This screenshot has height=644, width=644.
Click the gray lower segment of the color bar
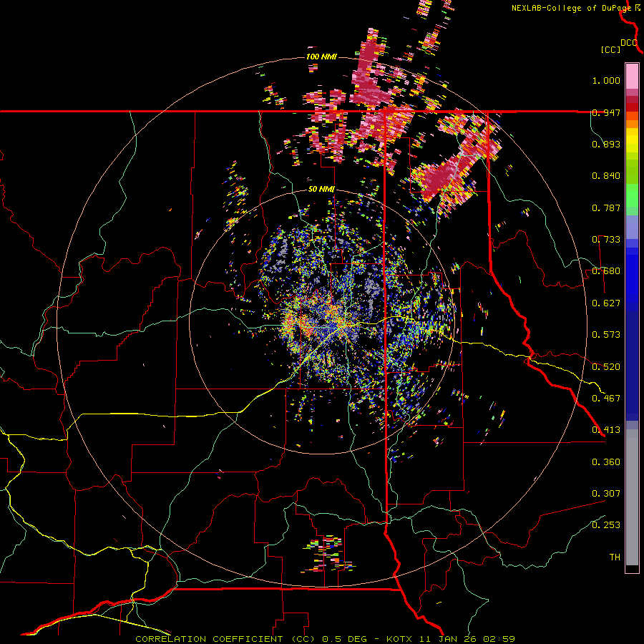pos(632,497)
